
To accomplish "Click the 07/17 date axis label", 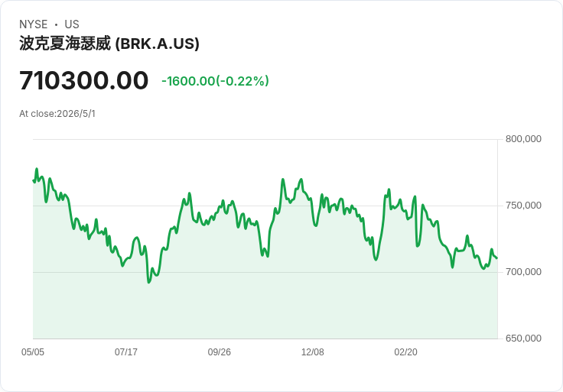I will tap(126, 352).
